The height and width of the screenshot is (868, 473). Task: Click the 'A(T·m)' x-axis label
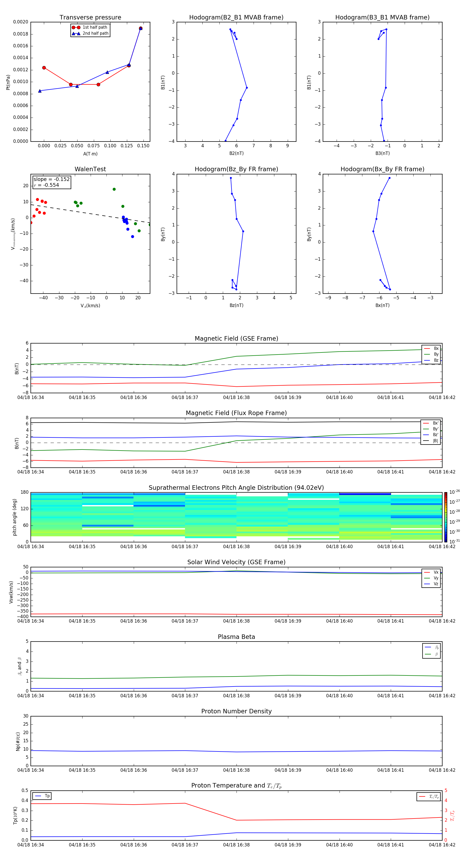pyautogui.click(x=90, y=154)
